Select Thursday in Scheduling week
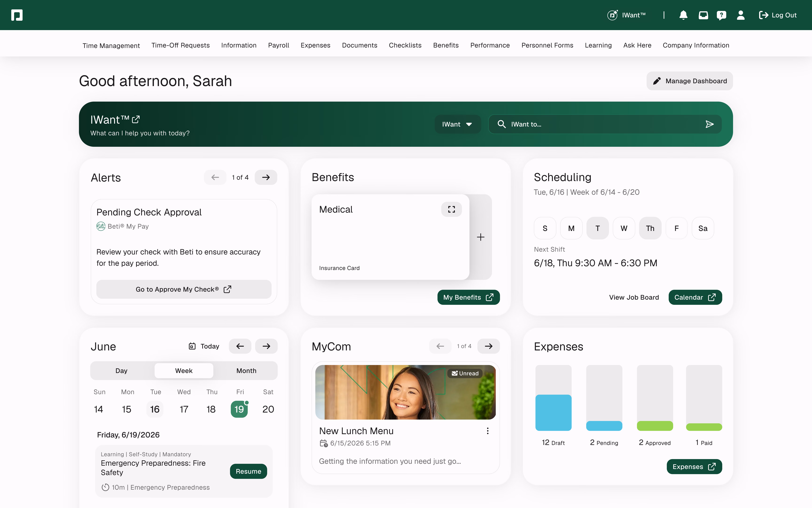 tap(650, 228)
